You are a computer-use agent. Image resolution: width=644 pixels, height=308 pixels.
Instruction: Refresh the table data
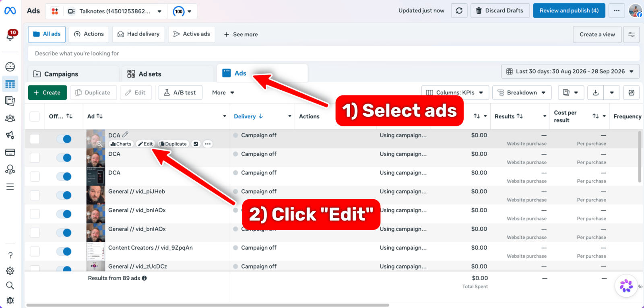[x=459, y=11]
